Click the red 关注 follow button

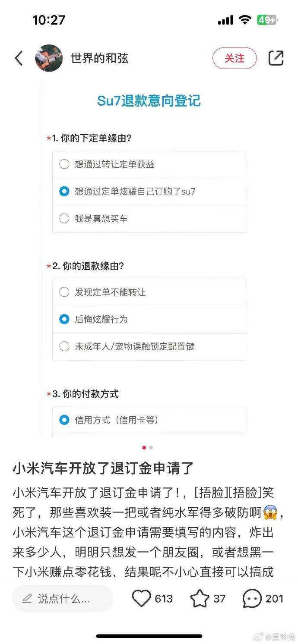pos(235,58)
